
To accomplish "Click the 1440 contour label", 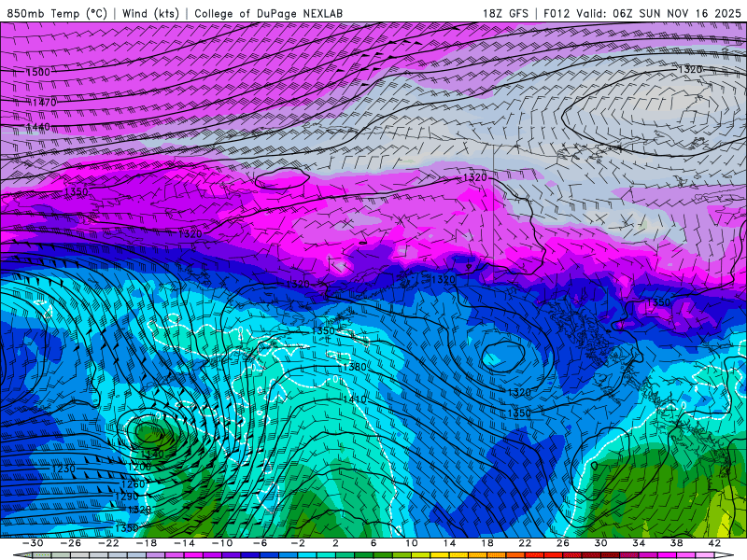I will 37,127.
